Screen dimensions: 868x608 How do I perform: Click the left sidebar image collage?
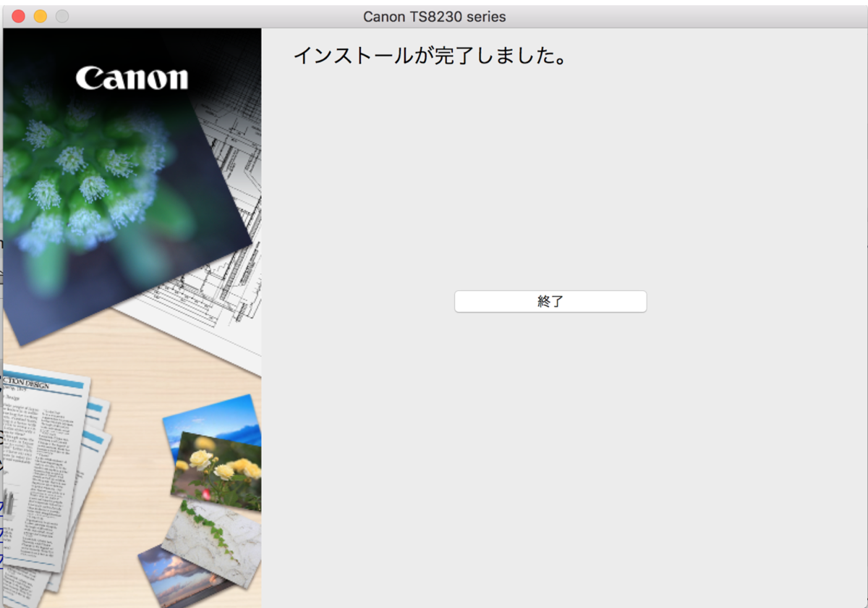point(130,318)
